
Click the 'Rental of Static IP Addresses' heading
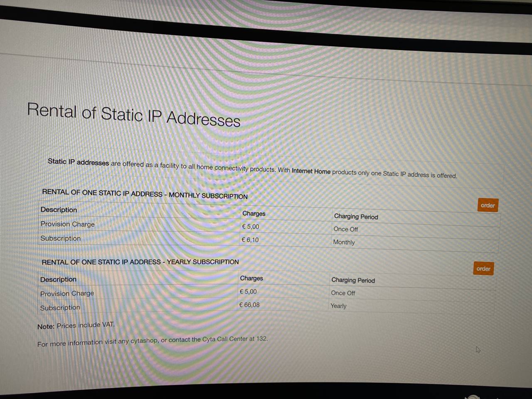pos(133,115)
